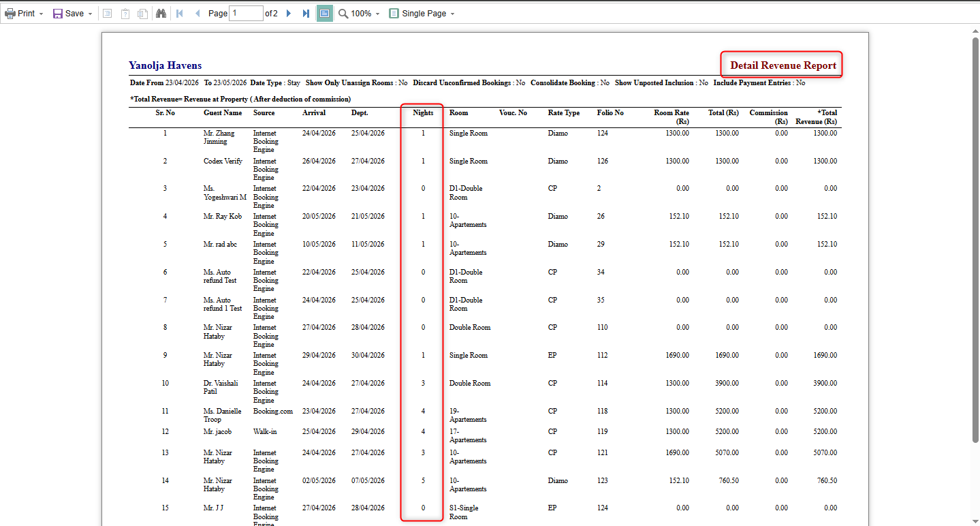This screenshot has width=980, height=526.
Task: Click the 3900.00 total revenue value
Action: pyautogui.click(x=825, y=384)
